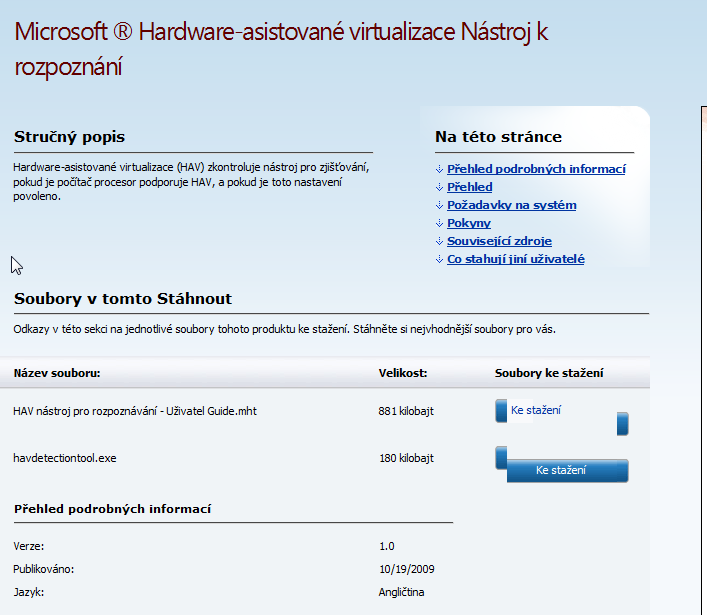
Task: Click down-arrow icon beside Pokyny
Action: (440, 224)
